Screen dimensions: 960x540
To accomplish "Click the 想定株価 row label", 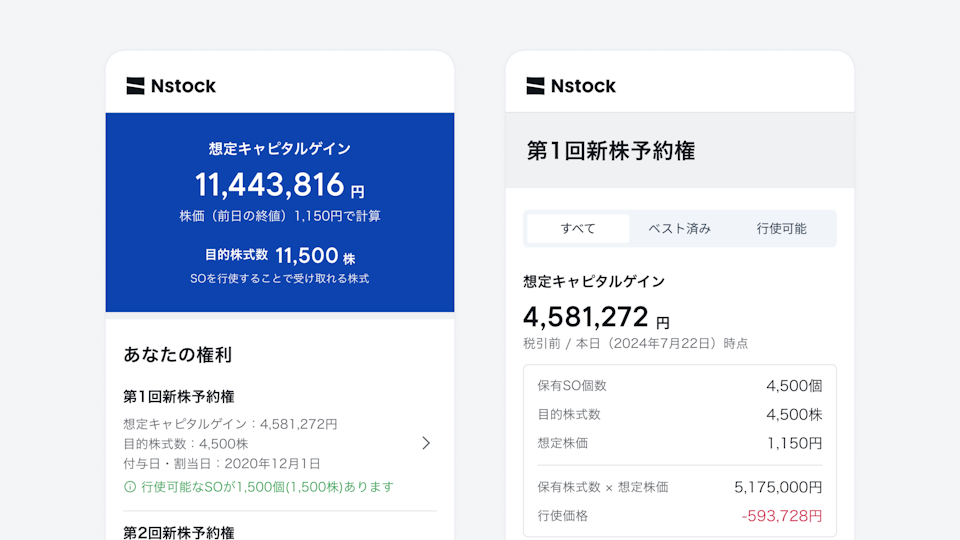I will 563,443.
